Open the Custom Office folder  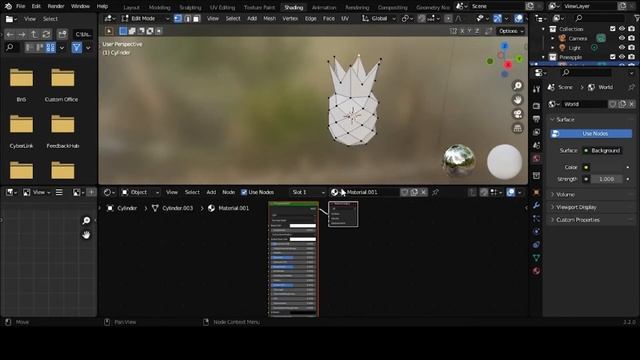tap(62, 84)
